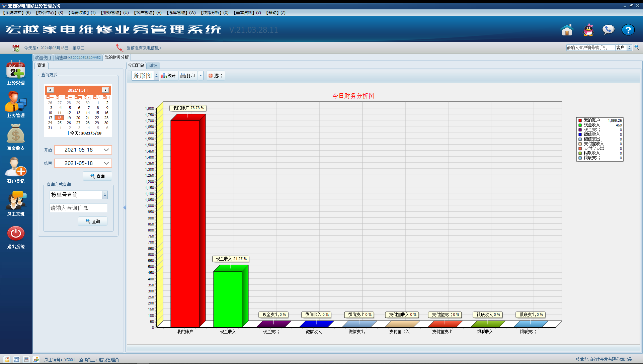The height and width of the screenshot is (364, 643).
Task: Click the 退出 exit toolbar button
Action: [215, 76]
